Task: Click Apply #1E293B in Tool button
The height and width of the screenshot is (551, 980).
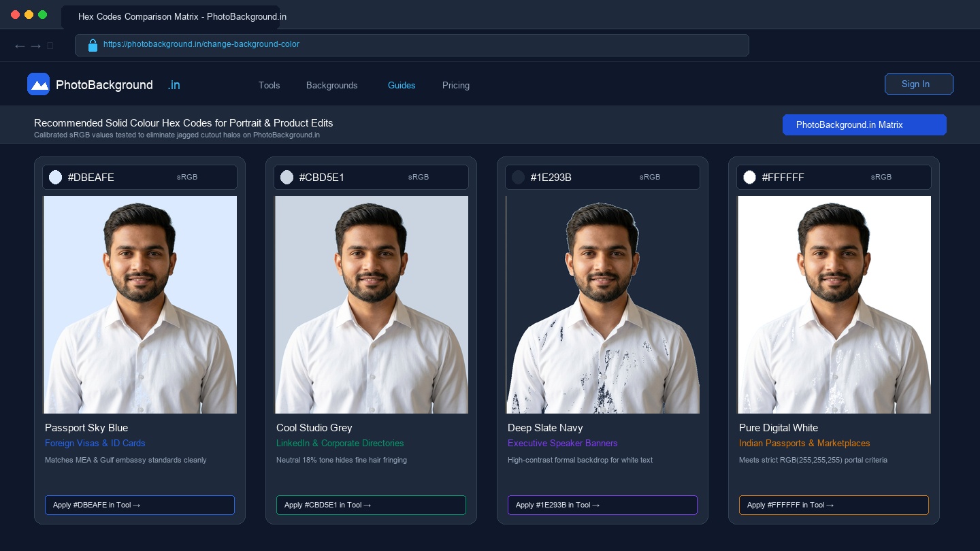Action: 602,505
